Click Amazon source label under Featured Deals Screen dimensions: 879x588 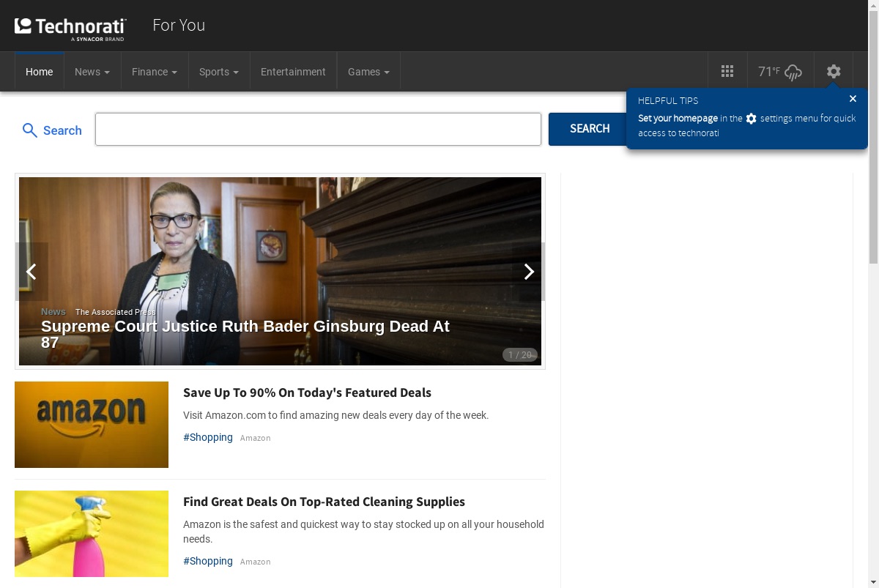point(256,438)
